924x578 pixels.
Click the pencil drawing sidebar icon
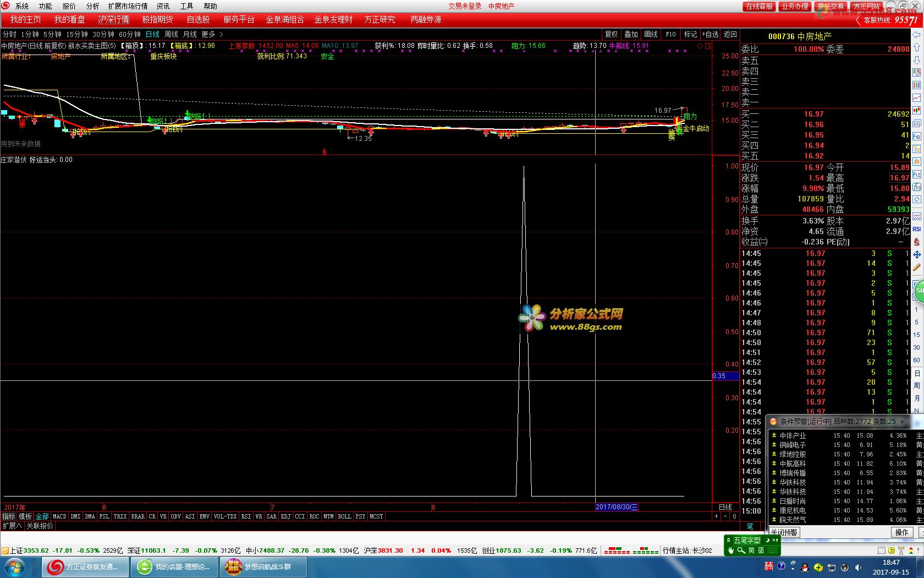tap(917, 268)
